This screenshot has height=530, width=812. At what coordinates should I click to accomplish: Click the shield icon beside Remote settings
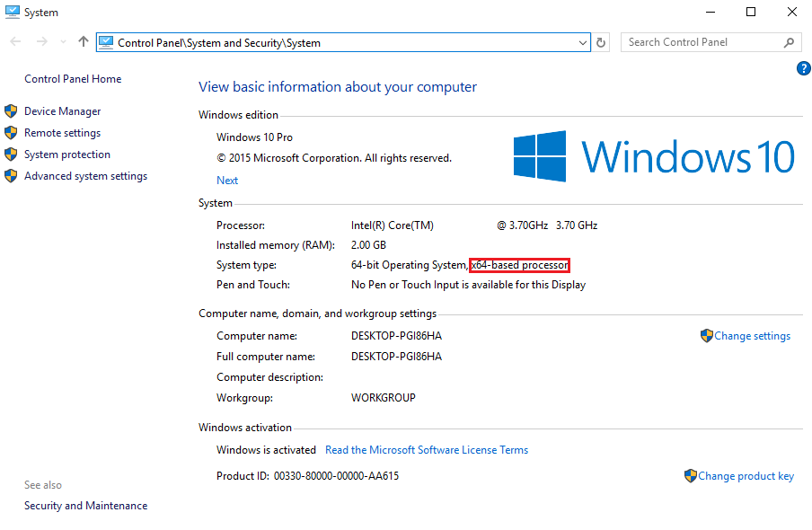tap(11, 133)
